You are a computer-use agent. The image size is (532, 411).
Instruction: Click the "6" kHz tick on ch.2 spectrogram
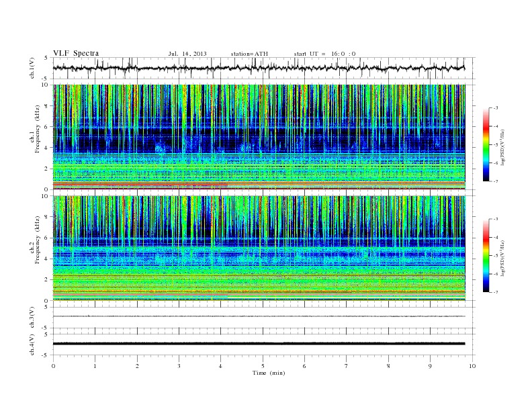tap(46, 238)
